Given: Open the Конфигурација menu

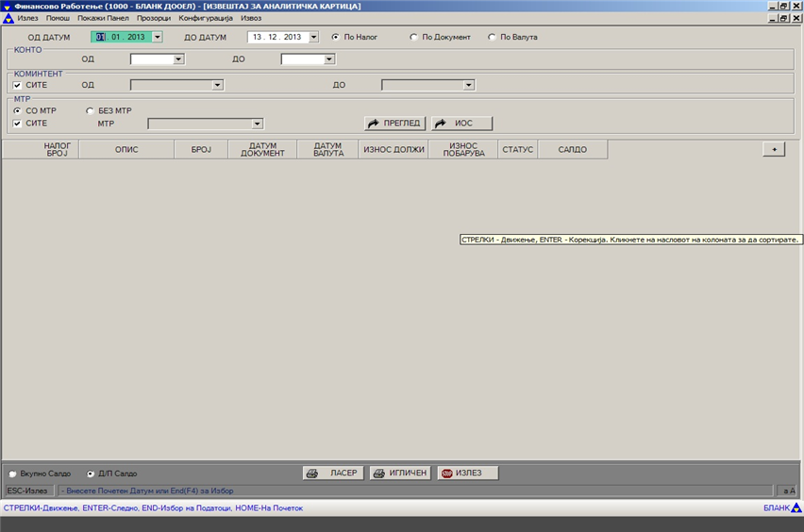Looking at the screenshot, I should (x=207, y=19).
